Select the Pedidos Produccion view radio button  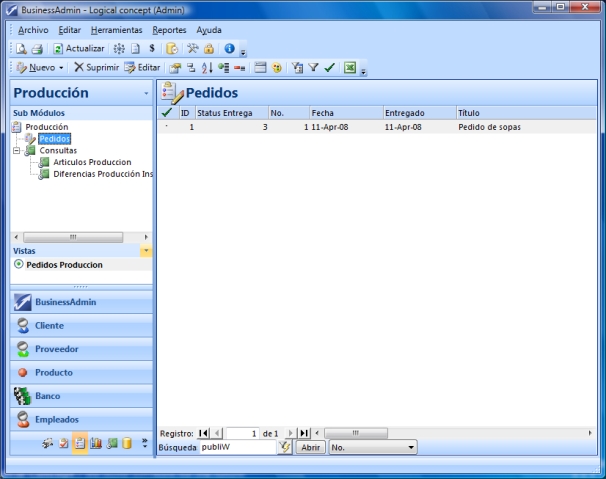(x=18, y=265)
